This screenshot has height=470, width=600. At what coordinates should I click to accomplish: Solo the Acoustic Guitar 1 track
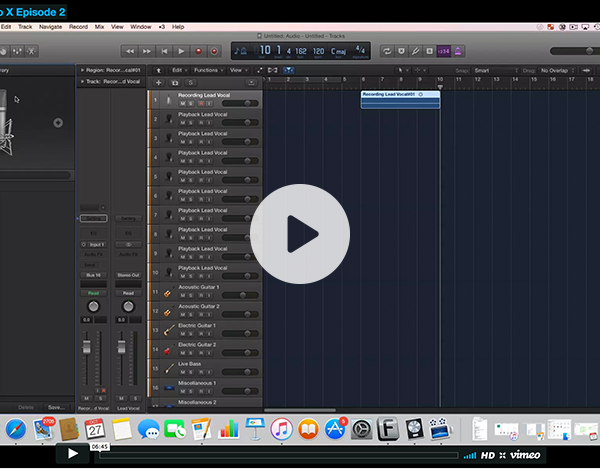[x=191, y=294]
